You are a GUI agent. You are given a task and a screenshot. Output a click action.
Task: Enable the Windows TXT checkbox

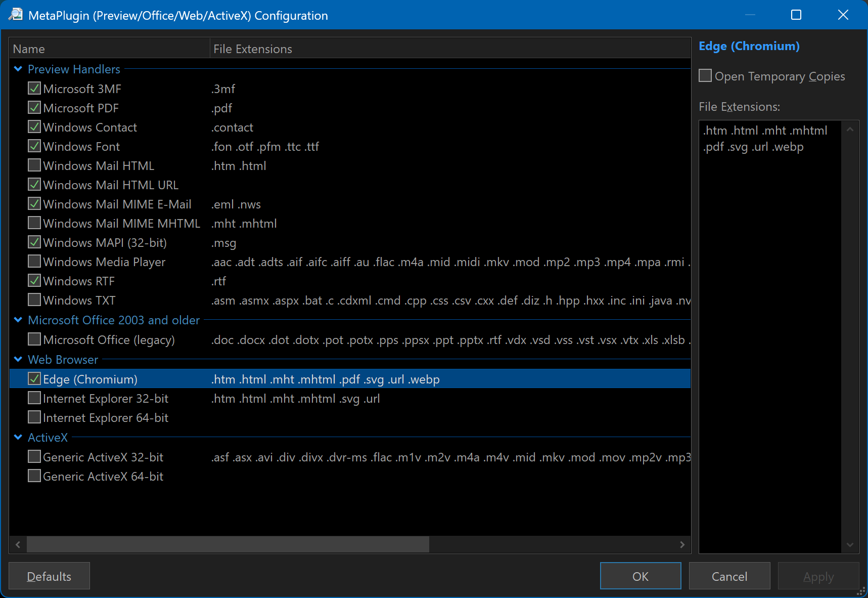[34, 300]
